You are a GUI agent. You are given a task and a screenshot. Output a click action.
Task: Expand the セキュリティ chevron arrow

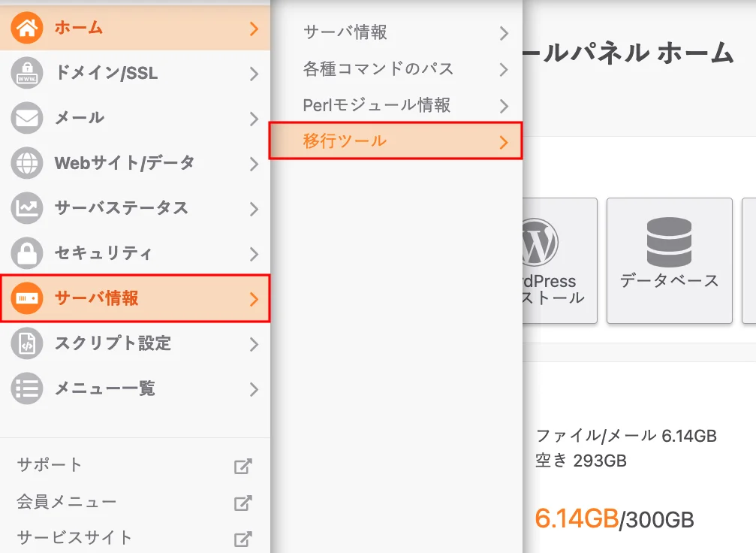click(x=254, y=254)
